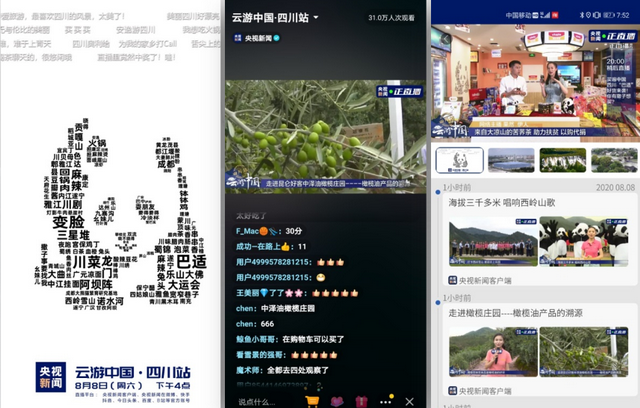Expand the 云游中国·四川站 title dropdown arrow
640x408 pixels.
click(x=316, y=17)
